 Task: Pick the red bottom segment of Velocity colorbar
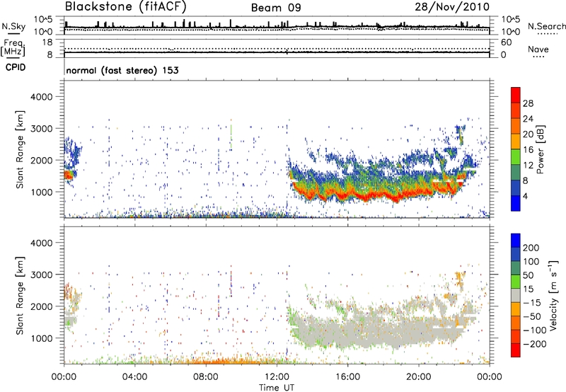516,350
